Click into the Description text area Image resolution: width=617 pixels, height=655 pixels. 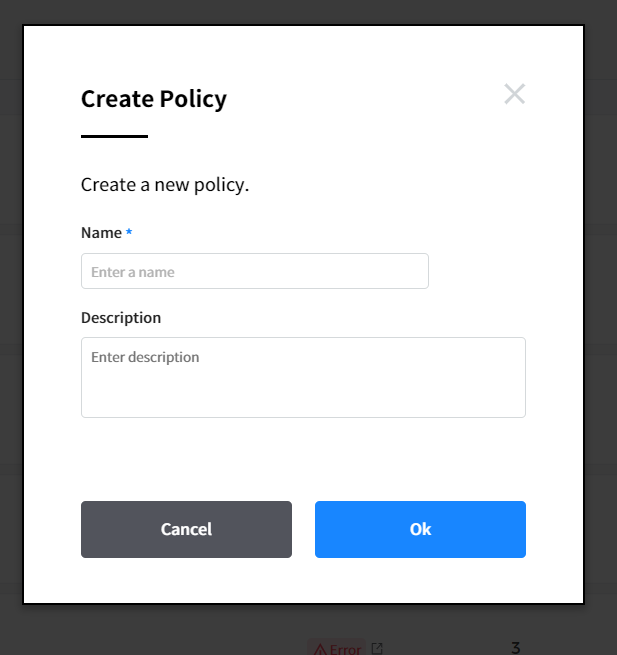tap(303, 377)
